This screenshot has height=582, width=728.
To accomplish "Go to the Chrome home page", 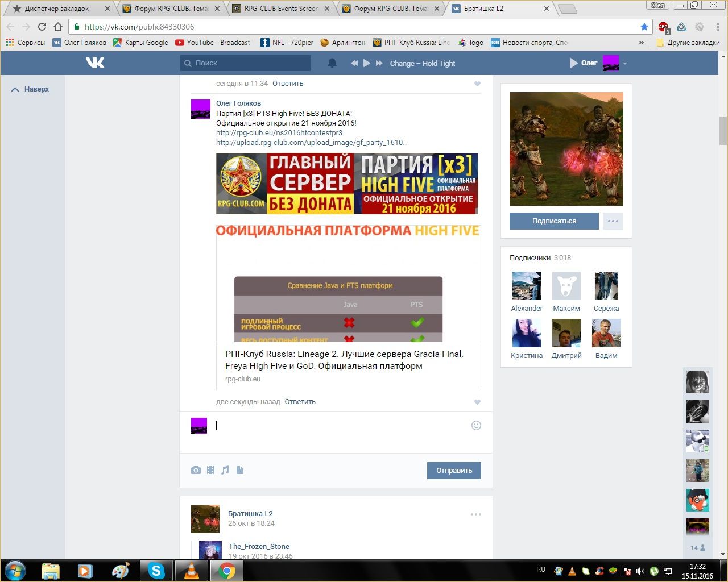I will [57, 27].
